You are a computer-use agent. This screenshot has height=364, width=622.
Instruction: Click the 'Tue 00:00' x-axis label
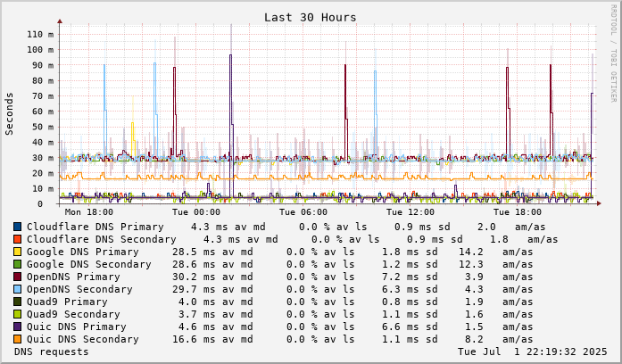(196, 212)
